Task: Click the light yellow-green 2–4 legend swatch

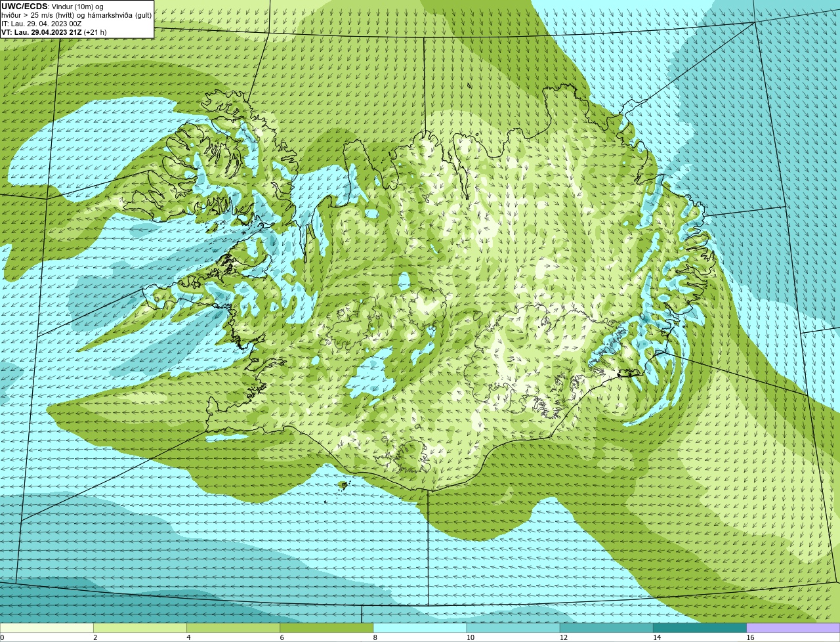Action: [x=140, y=628]
